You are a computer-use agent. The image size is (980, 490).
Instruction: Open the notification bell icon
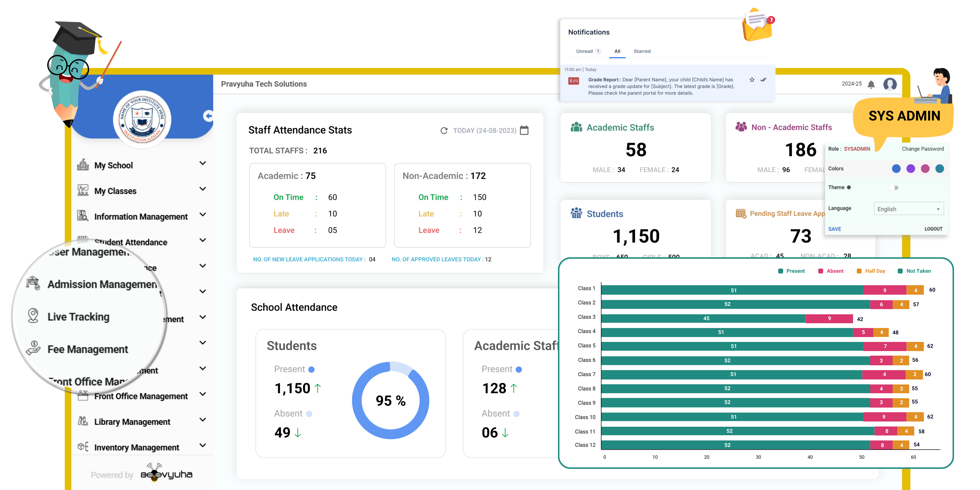click(x=871, y=84)
